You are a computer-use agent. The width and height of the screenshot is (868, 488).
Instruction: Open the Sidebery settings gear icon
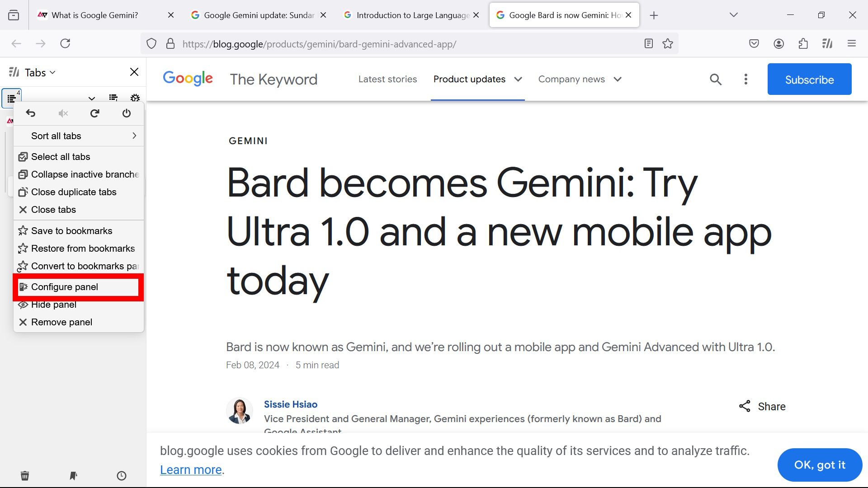click(135, 99)
